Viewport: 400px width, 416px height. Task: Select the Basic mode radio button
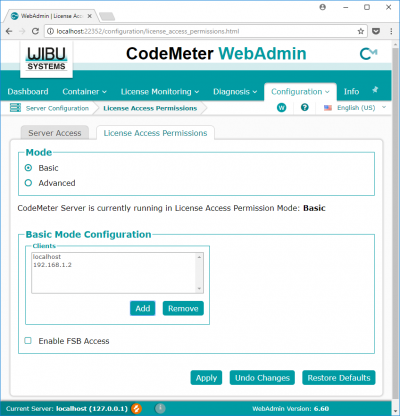point(28,168)
